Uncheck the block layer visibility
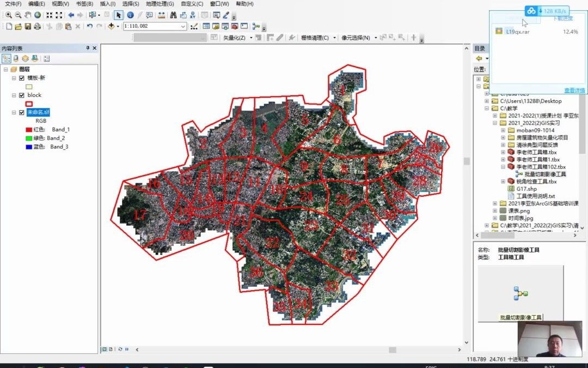This screenshot has width=588, height=368. [21, 95]
